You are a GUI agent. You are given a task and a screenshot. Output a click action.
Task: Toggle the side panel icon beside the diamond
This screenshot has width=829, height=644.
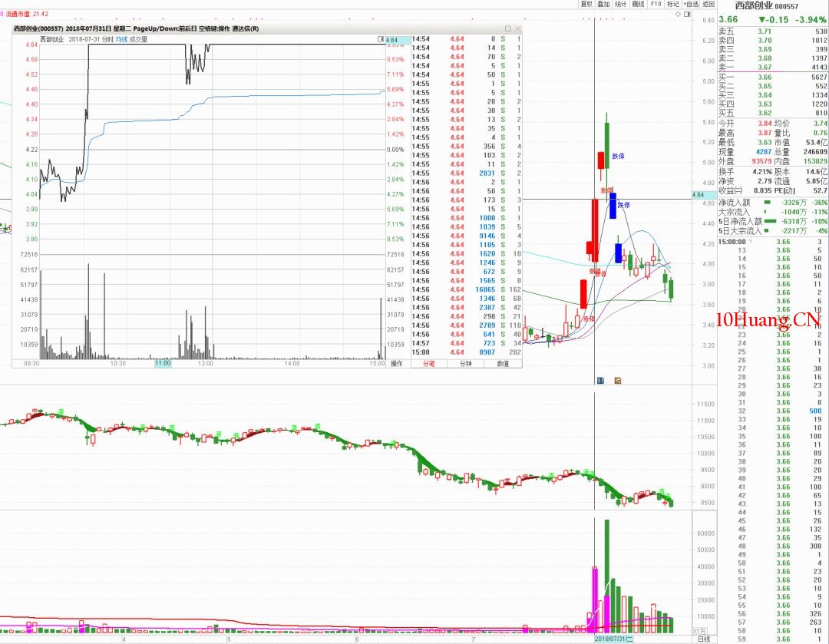[687, 15]
